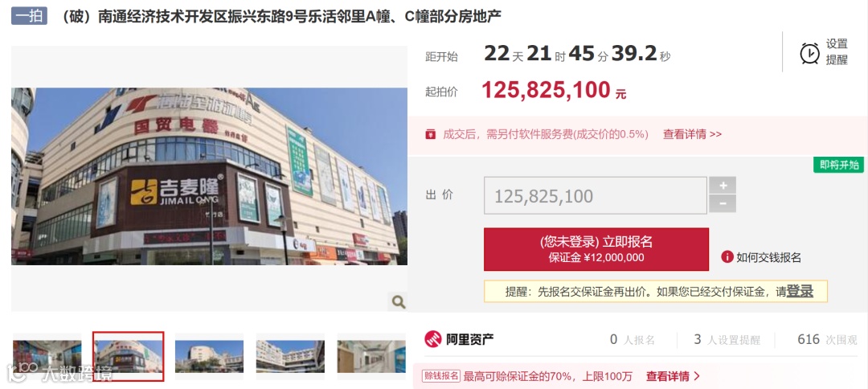Click the 一拍 auction round tag
The width and height of the screenshot is (868, 389).
[x=30, y=16]
